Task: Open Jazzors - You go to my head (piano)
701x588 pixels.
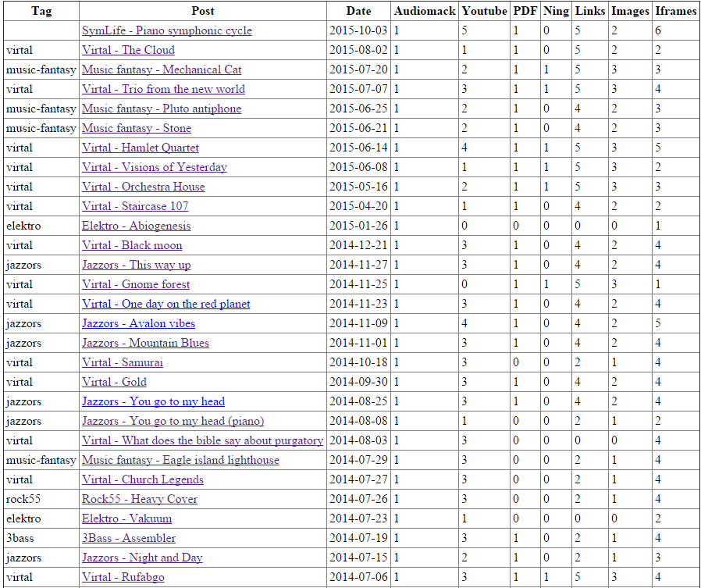Action: pyautogui.click(x=173, y=421)
